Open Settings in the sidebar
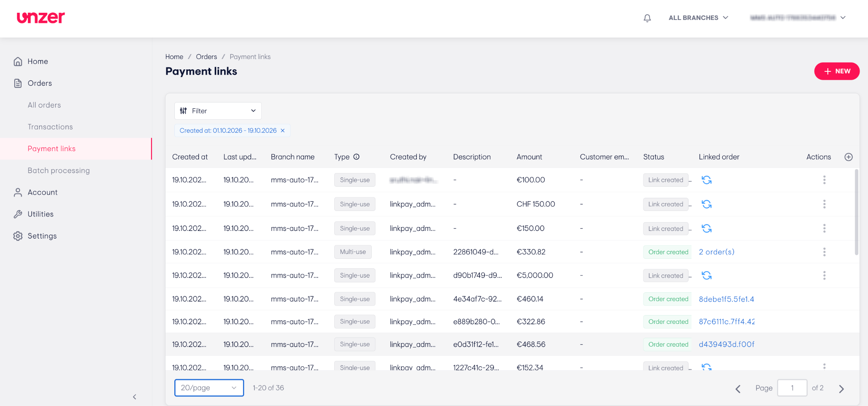This screenshot has height=406, width=868. click(42, 236)
